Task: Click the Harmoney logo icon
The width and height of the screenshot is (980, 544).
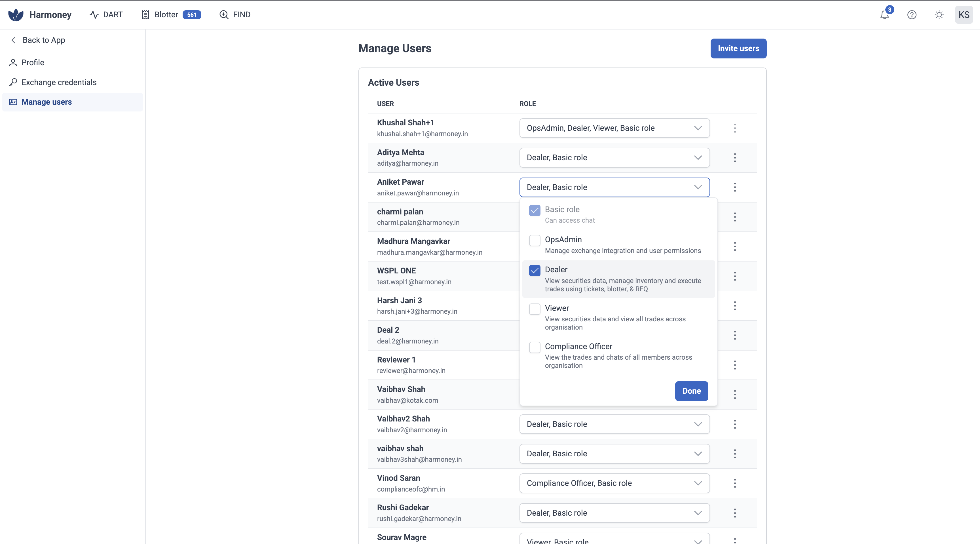Action: pyautogui.click(x=16, y=15)
